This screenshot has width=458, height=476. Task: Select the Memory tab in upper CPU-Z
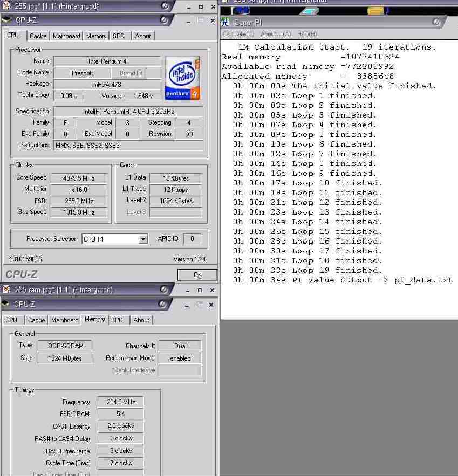coord(96,36)
